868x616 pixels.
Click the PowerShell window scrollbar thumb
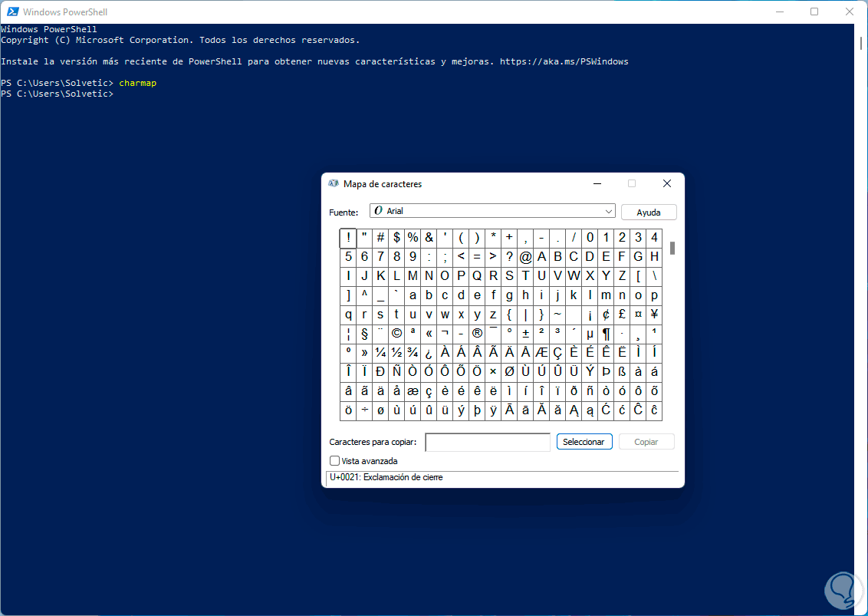click(861, 43)
